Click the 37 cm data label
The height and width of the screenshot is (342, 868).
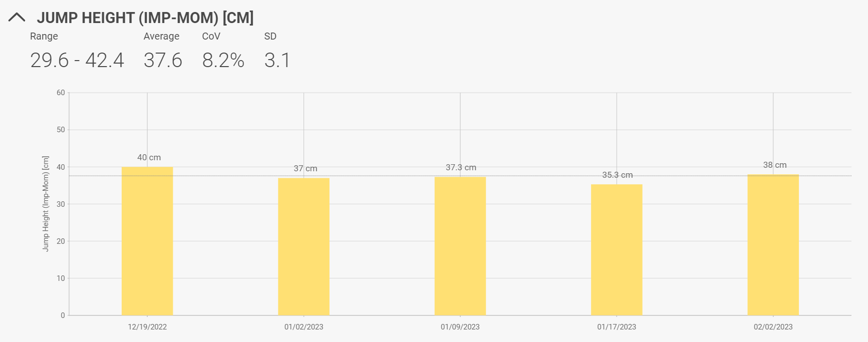coord(306,168)
